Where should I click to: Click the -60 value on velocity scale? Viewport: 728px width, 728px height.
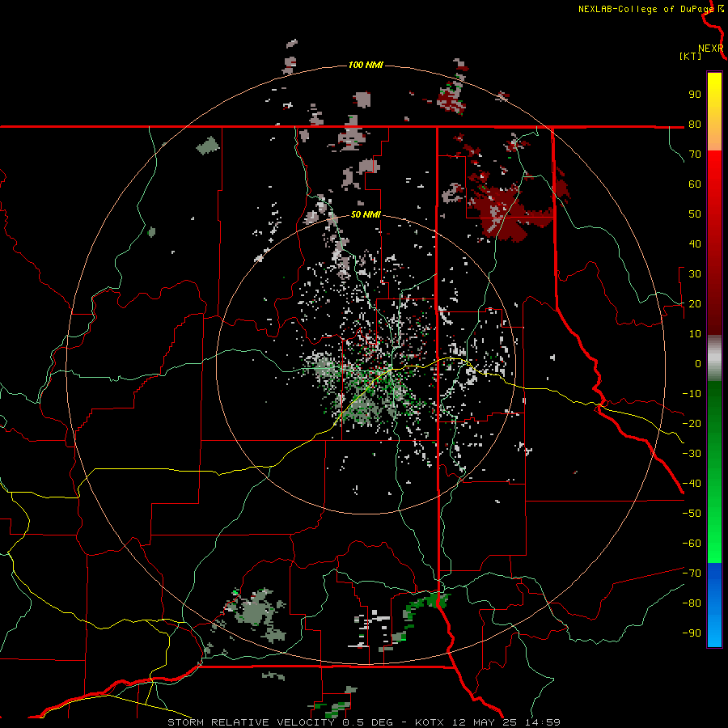[x=692, y=544]
